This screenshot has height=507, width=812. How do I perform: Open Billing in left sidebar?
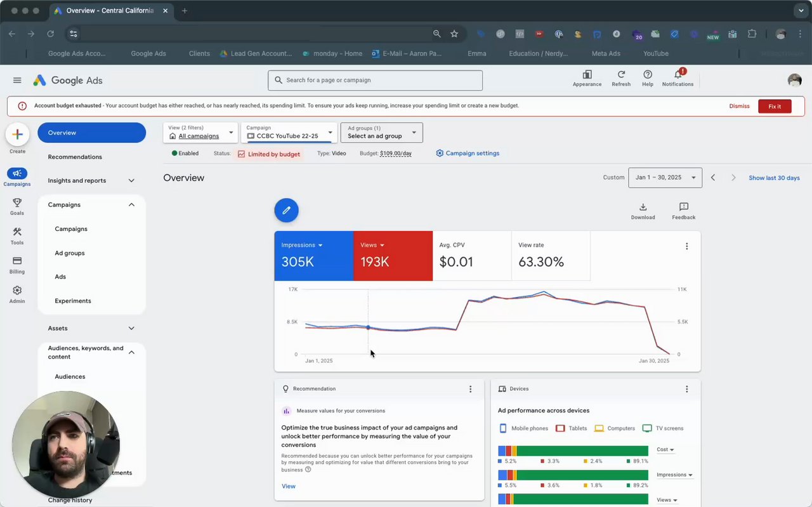17,265
